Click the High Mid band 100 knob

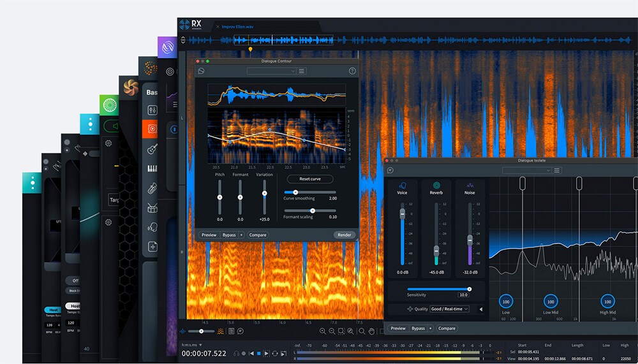(x=607, y=302)
